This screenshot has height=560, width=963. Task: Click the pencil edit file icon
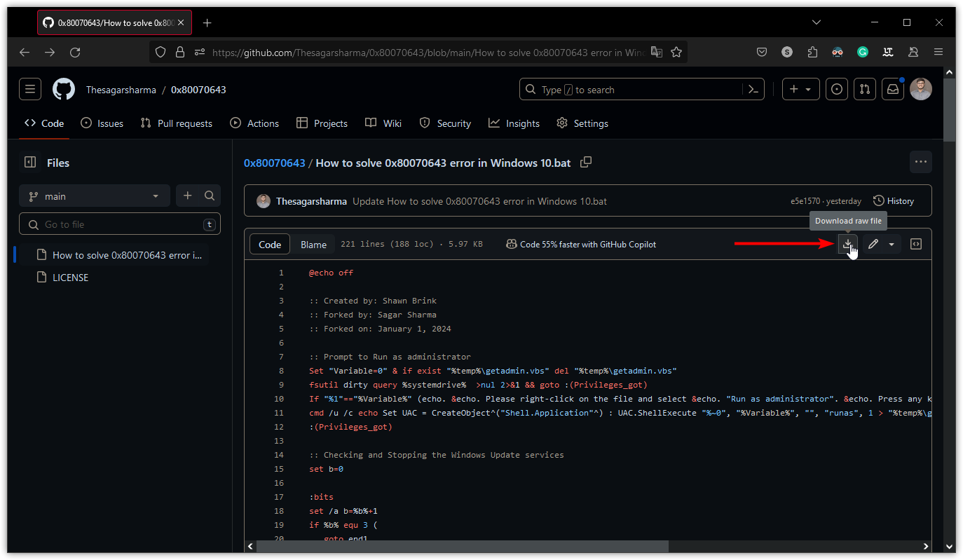873,244
